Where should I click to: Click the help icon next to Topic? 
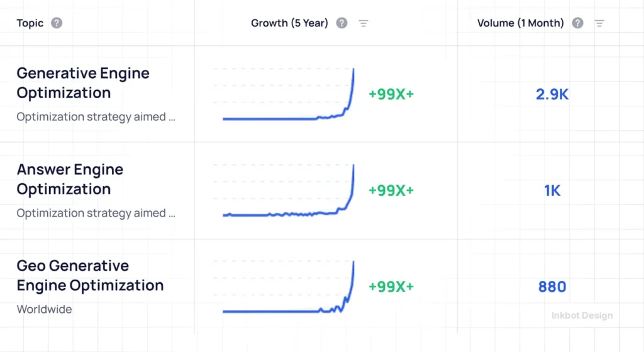tap(57, 23)
